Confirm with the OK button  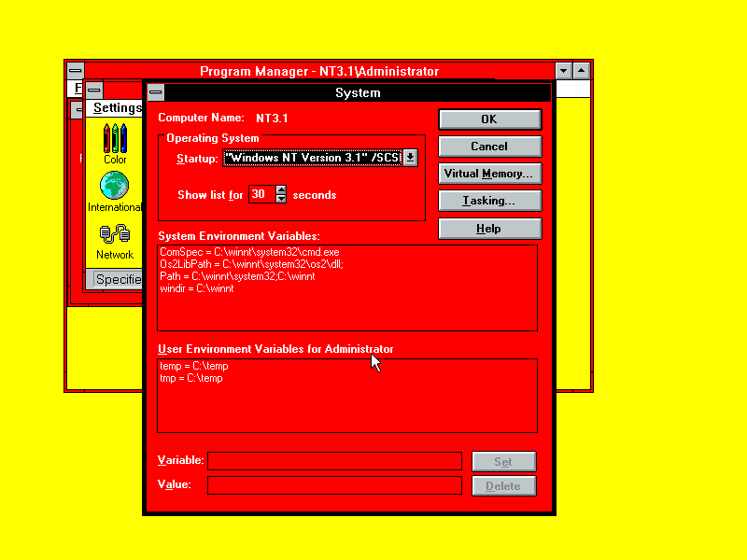click(489, 119)
